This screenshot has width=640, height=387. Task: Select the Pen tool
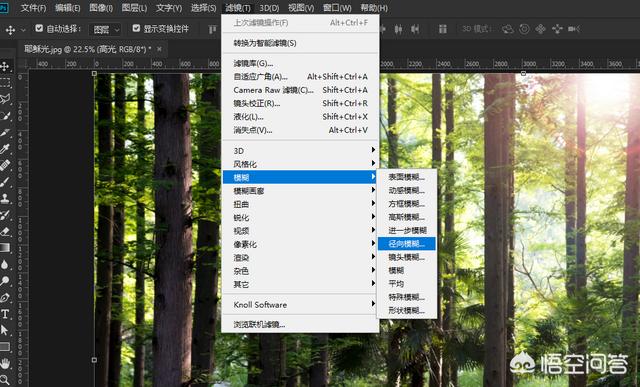click(5, 298)
